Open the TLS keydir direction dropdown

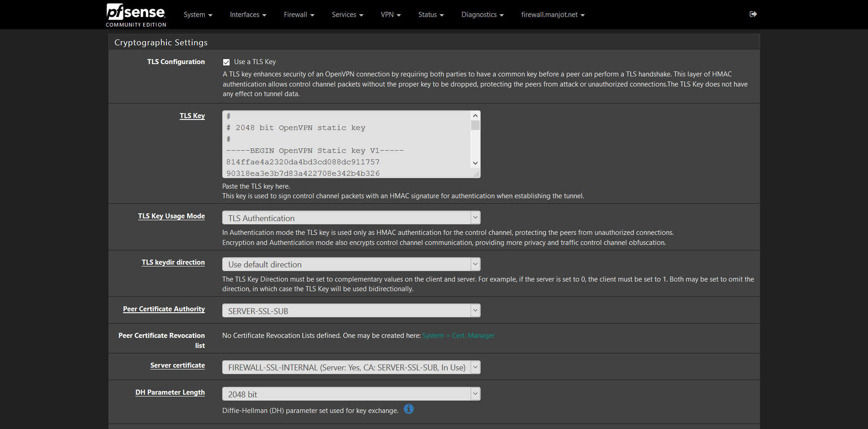[x=351, y=264]
